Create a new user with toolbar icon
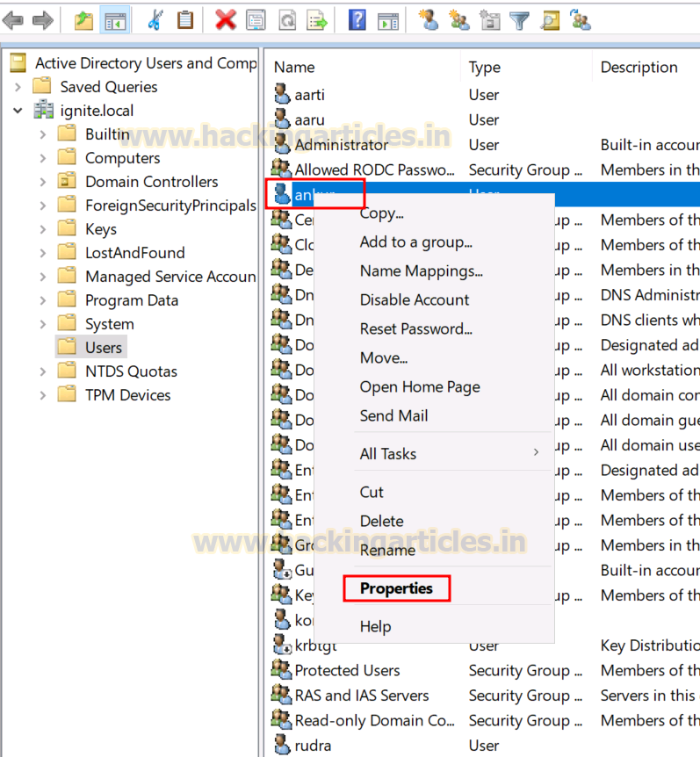 429,20
